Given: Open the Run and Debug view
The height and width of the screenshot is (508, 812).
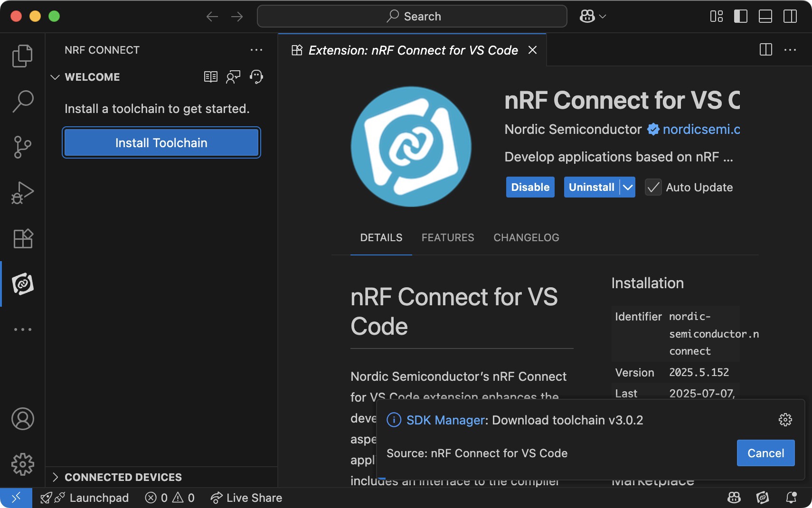Looking at the screenshot, I should 22,193.
